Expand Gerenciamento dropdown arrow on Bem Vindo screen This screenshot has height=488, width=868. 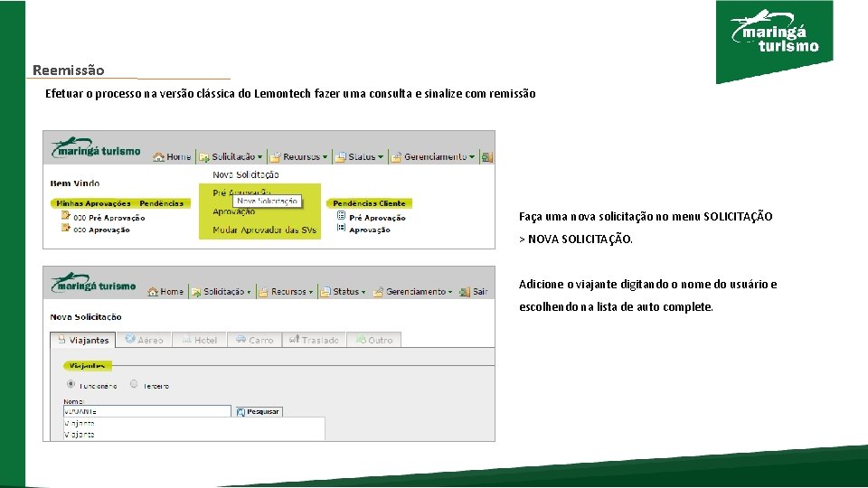pyautogui.click(x=472, y=157)
